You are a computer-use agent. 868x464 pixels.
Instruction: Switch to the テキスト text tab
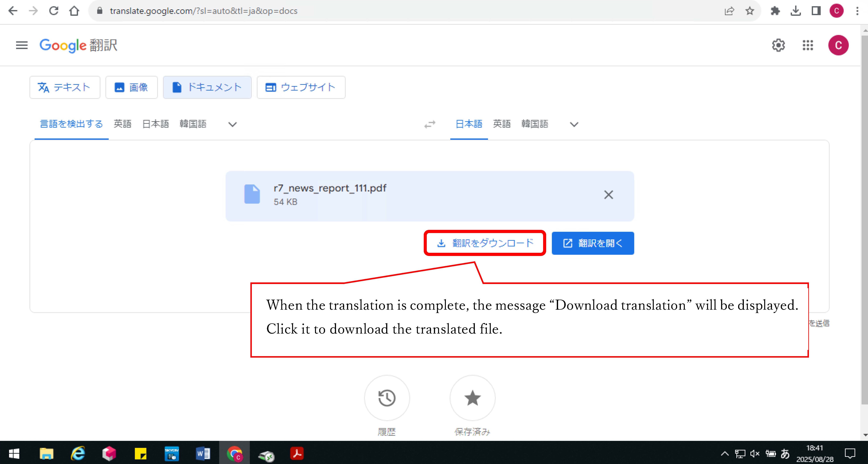[x=65, y=87]
